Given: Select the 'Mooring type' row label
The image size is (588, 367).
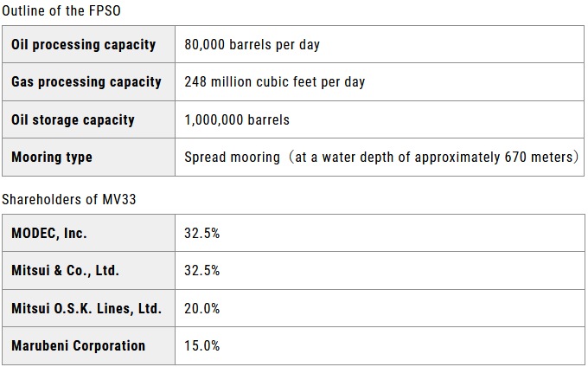Looking at the screenshot, I should pyautogui.click(x=52, y=158).
